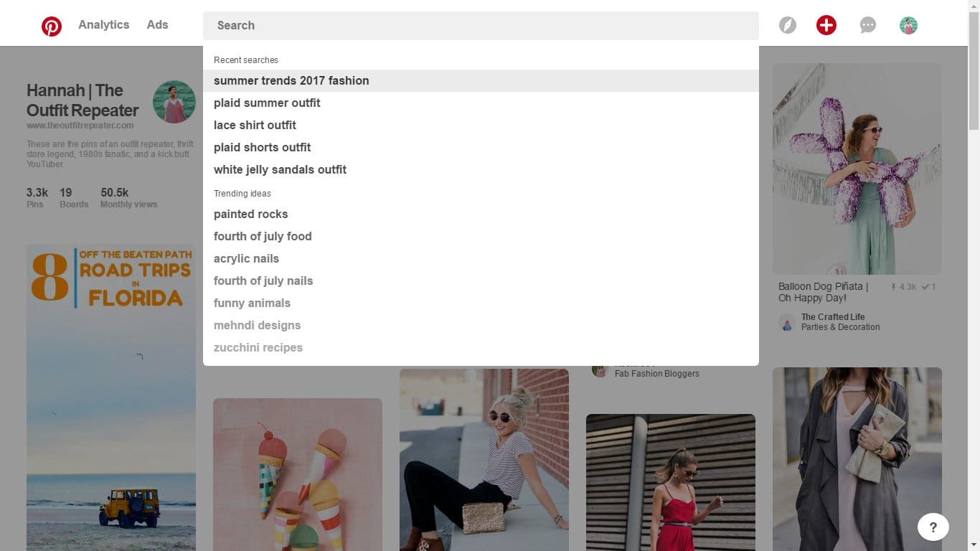
Task: Open the explore compass icon
Action: (787, 25)
